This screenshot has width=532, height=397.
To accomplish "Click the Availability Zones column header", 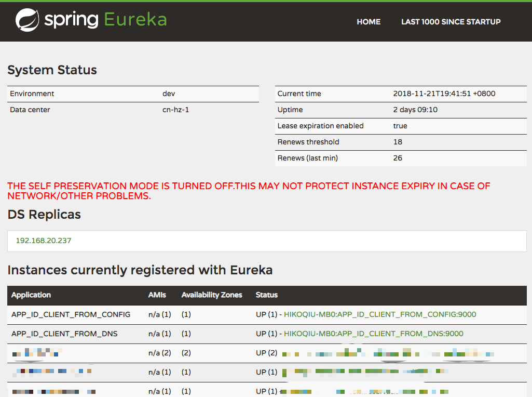I will point(212,295).
